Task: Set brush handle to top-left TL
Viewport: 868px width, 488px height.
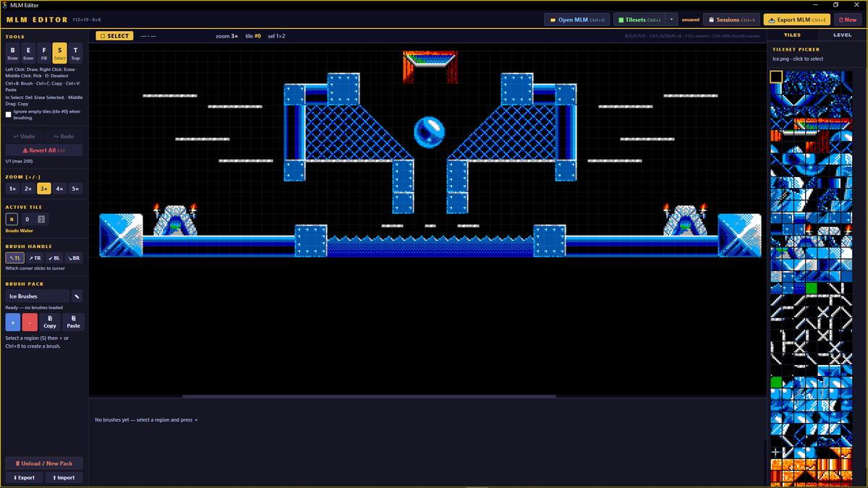Action: (x=14, y=257)
